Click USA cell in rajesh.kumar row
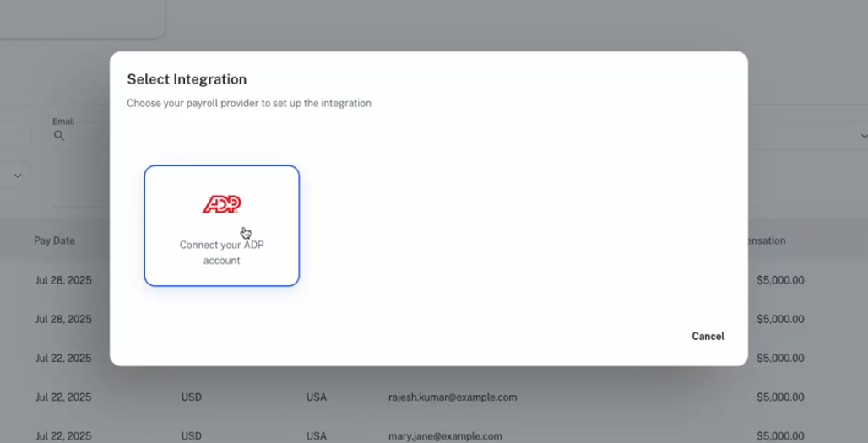868x443 pixels. tap(316, 397)
